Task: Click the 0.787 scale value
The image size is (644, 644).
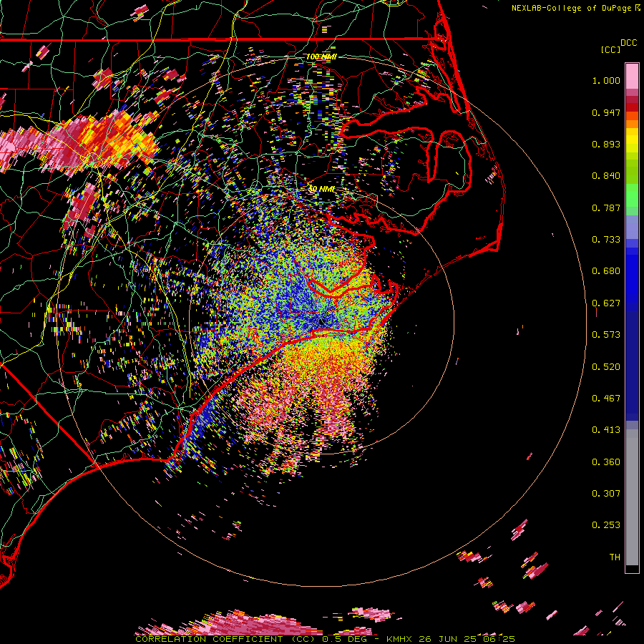Action: click(x=606, y=208)
